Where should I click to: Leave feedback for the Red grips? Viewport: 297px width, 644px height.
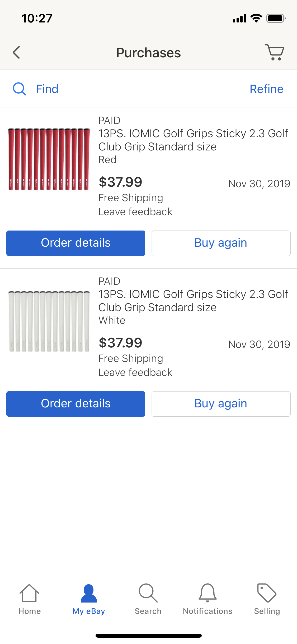coord(135,212)
